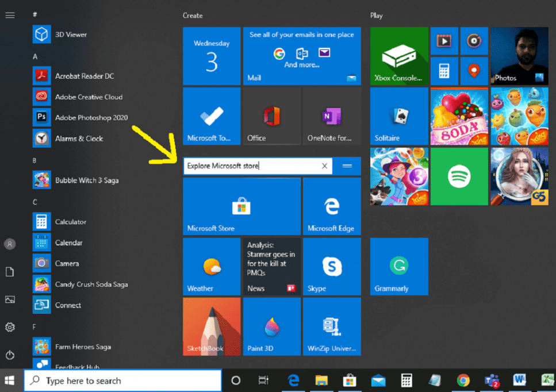
Task: Open Calculator in app list
Action: (x=60, y=221)
